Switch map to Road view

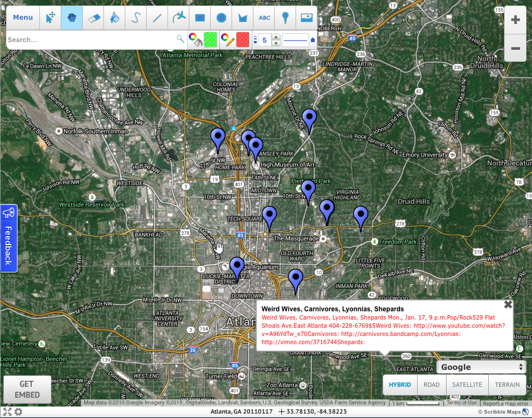click(432, 385)
